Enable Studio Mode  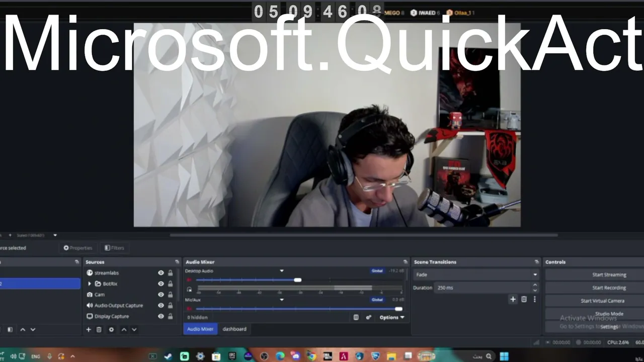click(595, 314)
